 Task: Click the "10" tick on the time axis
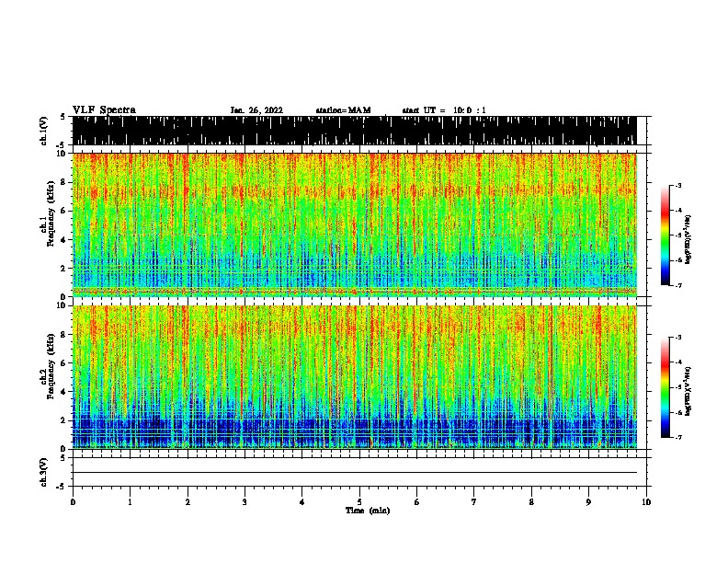click(646, 502)
